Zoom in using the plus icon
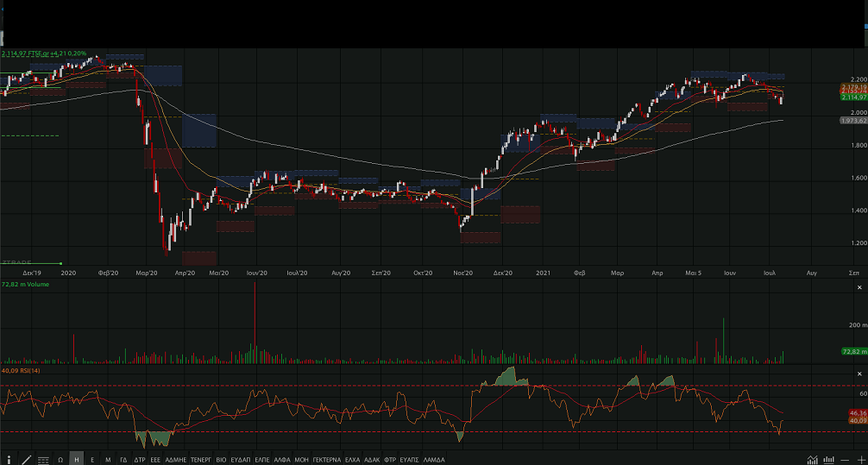The image size is (868, 465). [x=860, y=460]
